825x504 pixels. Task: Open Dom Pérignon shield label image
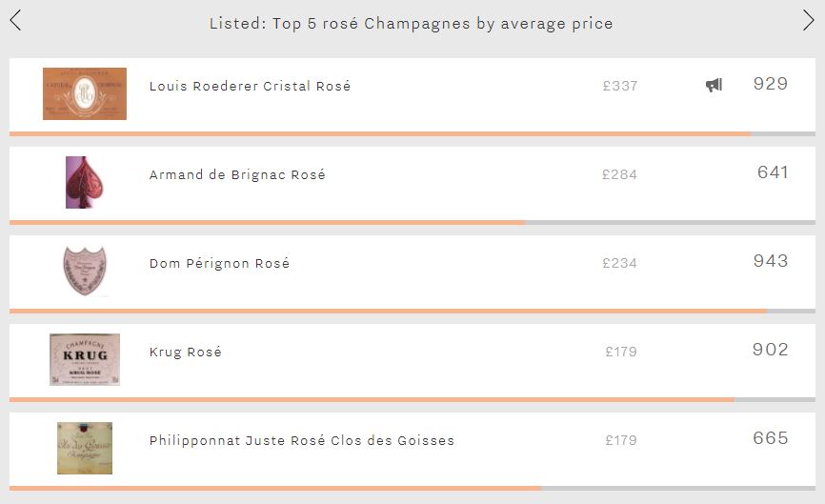(x=85, y=271)
